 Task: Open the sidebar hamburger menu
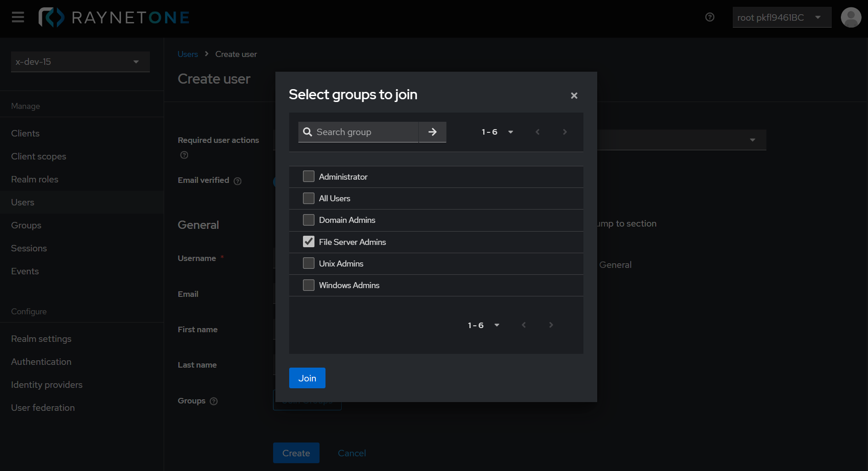(x=17, y=17)
